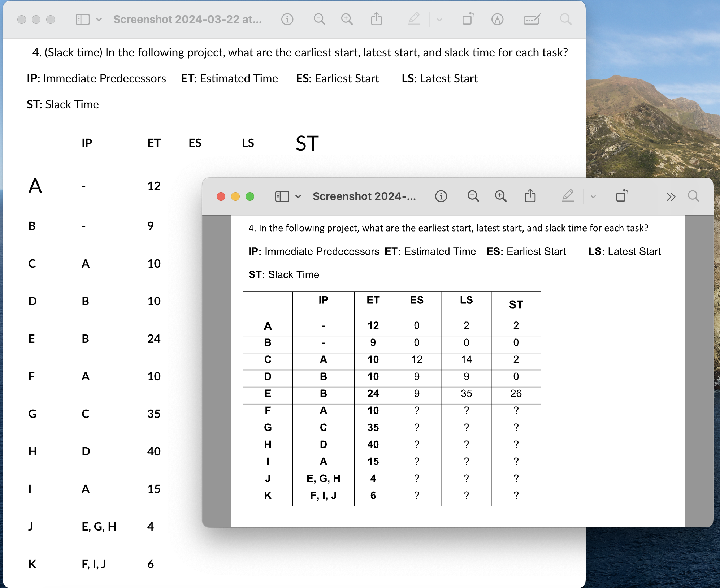The height and width of the screenshot is (588, 720).
Task: Zoom out on the back screenshot
Action: coord(319,19)
